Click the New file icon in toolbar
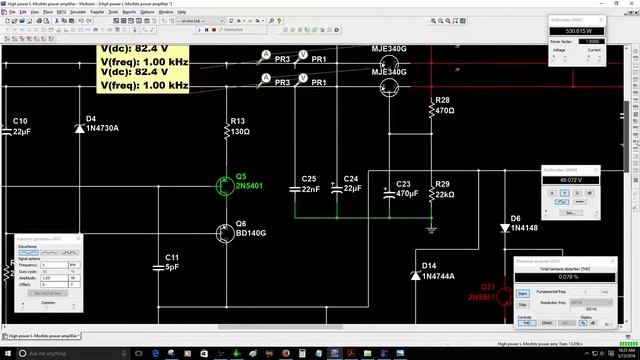This screenshot has height=360, width=640. click(x=7, y=21)
